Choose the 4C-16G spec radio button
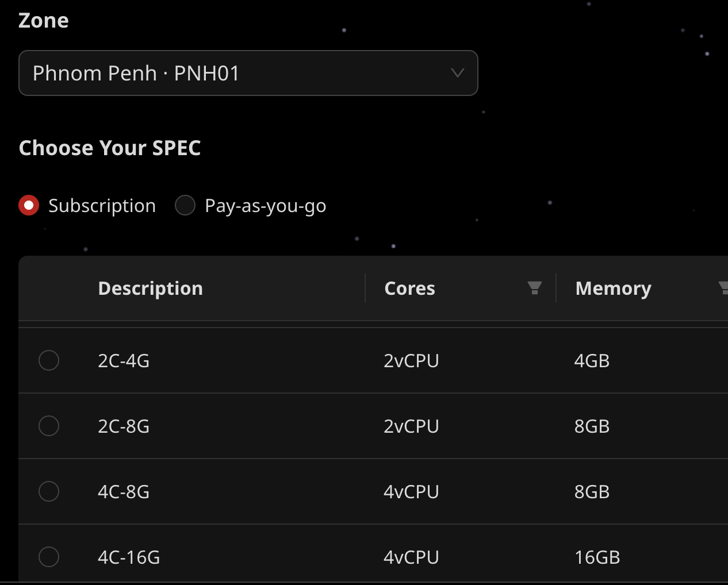This screenshot has width=728, height=585. (x=49, y=557)
